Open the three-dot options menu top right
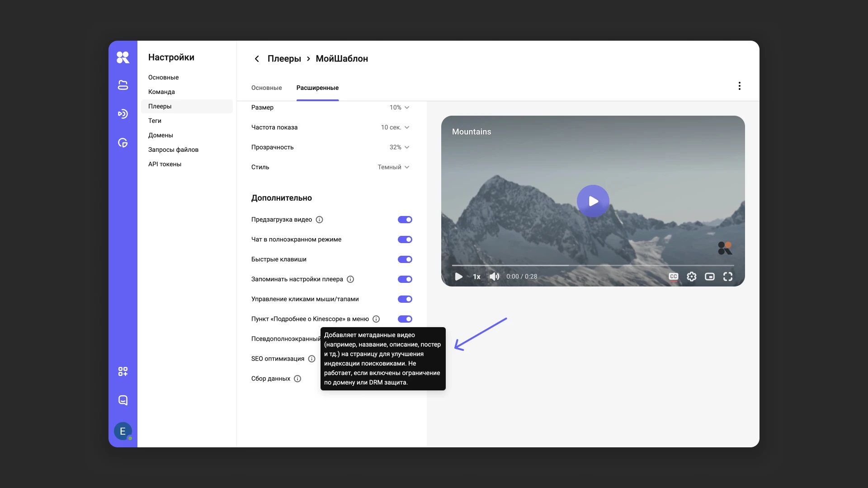Image resolution: width=868 pixels, height=488 pixels. (x=739, y=85)
